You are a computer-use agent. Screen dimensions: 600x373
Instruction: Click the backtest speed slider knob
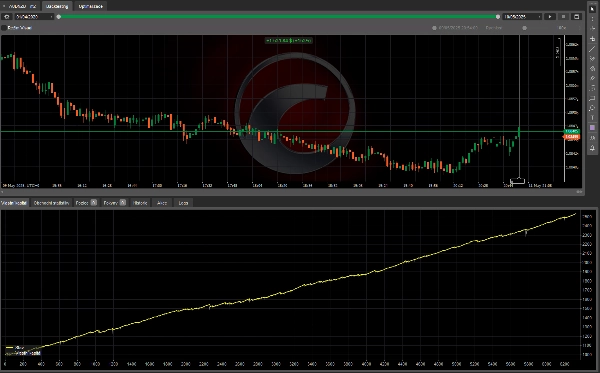coord(525,28)
